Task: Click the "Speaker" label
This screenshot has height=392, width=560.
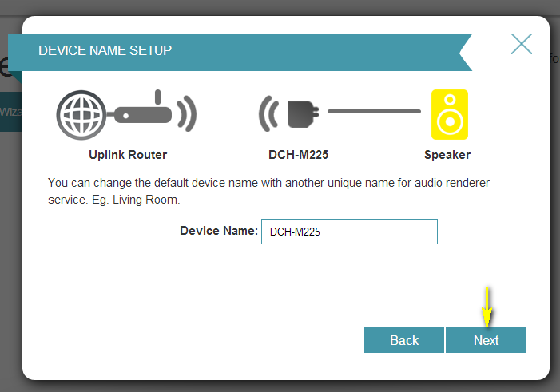Action: [447, 155]
